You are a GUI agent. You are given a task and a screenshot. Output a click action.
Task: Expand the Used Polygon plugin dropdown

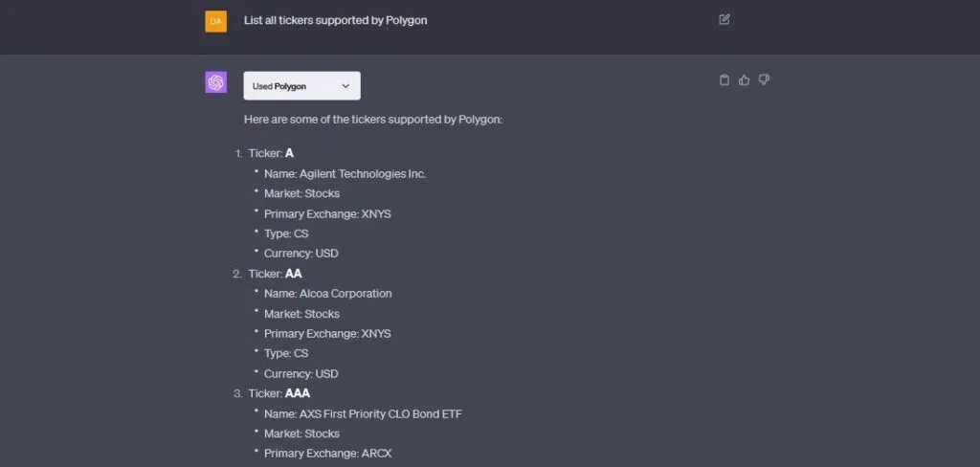click(301, 86)
